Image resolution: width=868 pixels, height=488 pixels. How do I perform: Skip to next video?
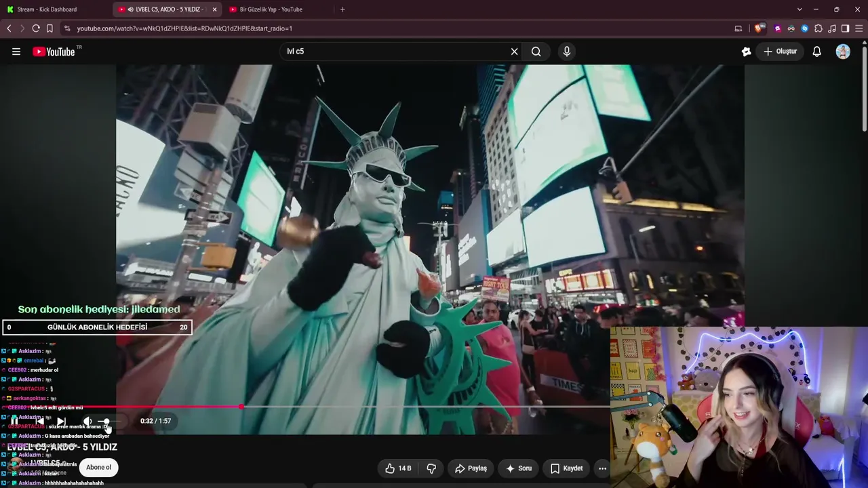tap(61, 421)
